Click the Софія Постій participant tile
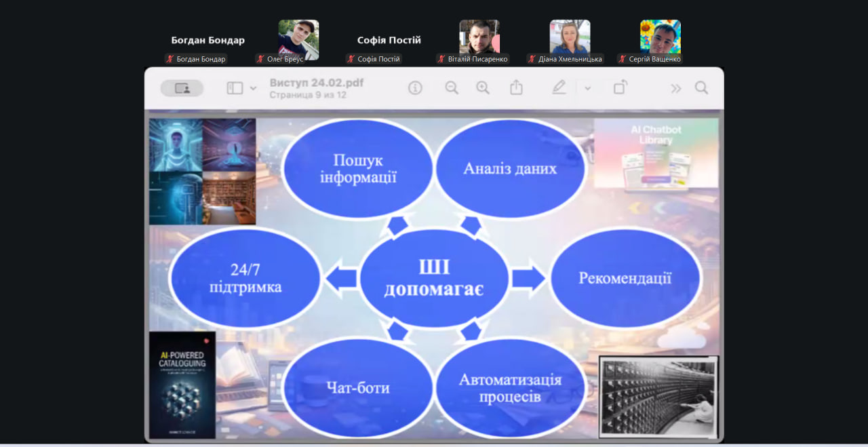The height and width of the screenshot is (447, 868). (x=389, y=41)
